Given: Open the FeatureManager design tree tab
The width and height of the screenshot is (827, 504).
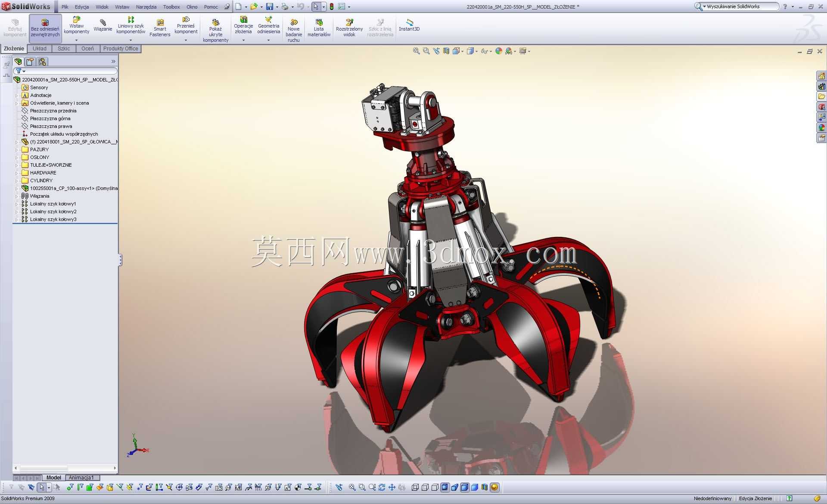Looking at the screenshot, I should 18,62.
